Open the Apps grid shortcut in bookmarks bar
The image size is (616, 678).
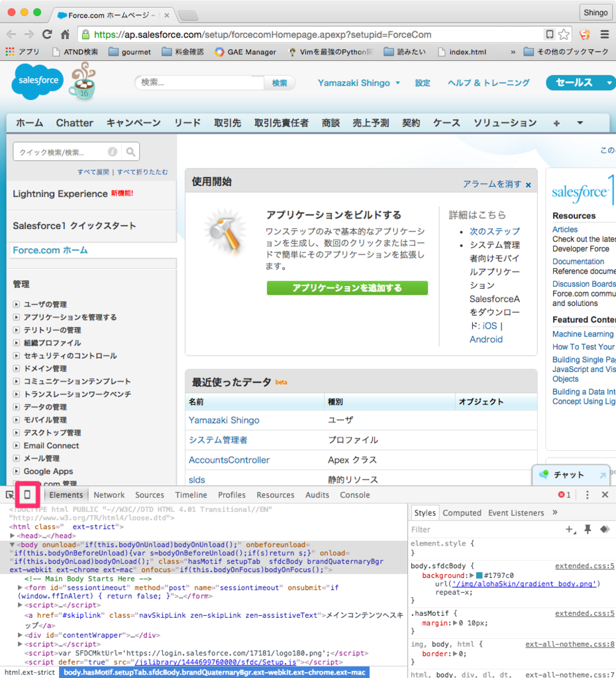click(10, 52)
